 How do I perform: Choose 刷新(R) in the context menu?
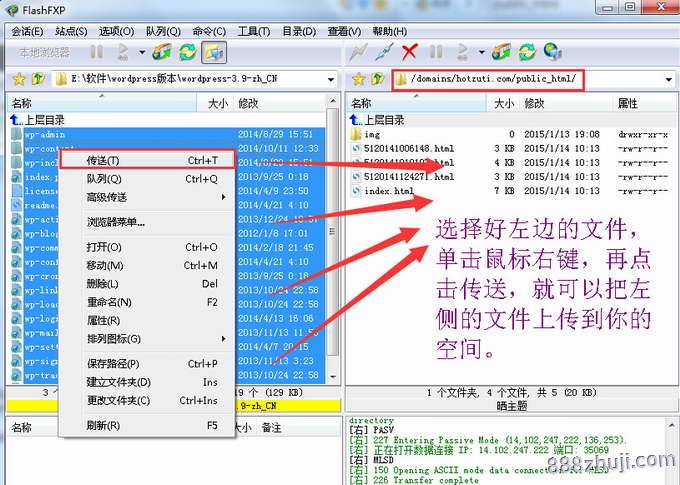tap(147, 425)
